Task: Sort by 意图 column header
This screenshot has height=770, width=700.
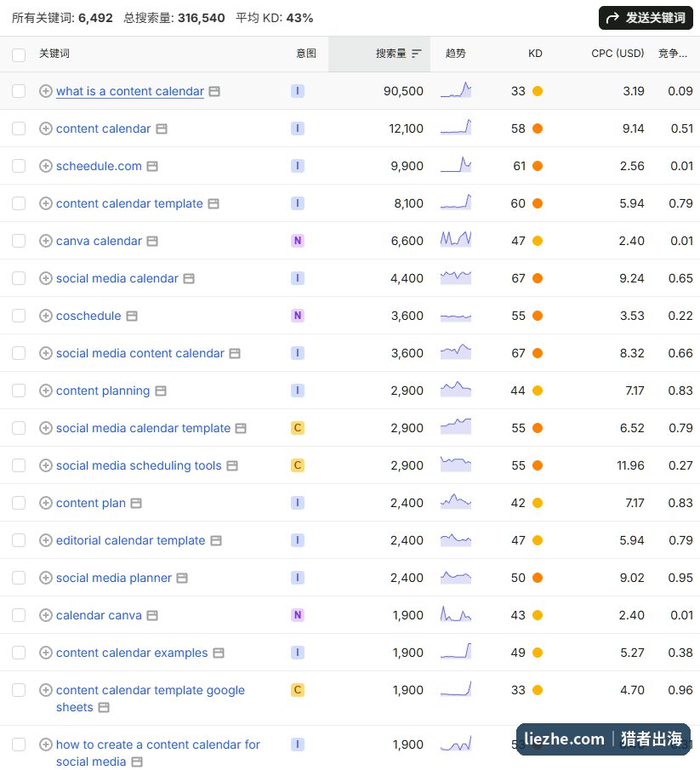Action: point(306,54)
